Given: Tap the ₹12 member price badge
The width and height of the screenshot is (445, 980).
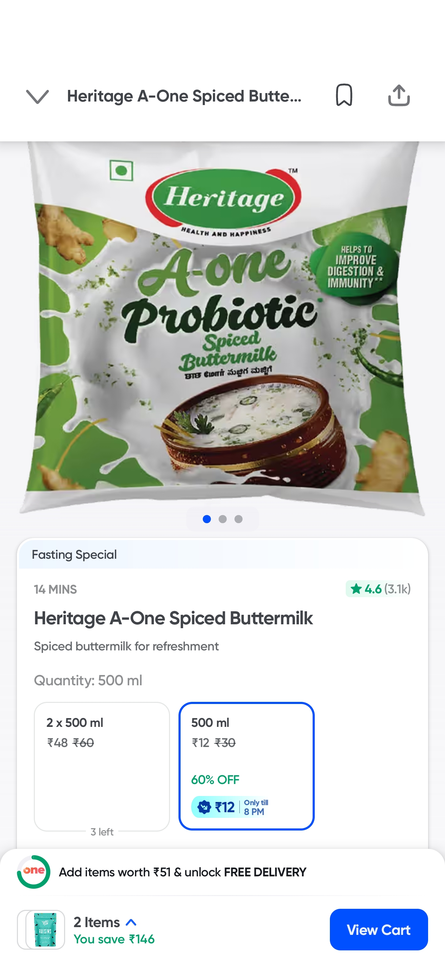Looking at the screenshot, I should pos(230,807).
